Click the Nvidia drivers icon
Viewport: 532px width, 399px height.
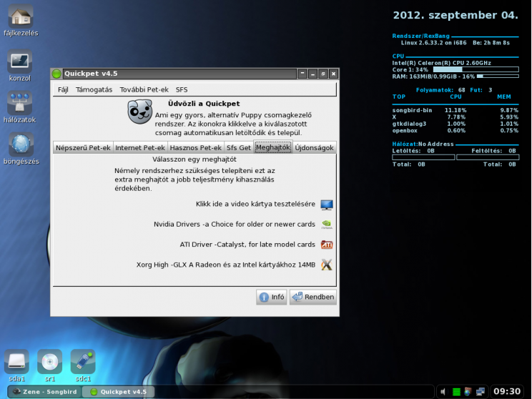(x=327, y=225)
